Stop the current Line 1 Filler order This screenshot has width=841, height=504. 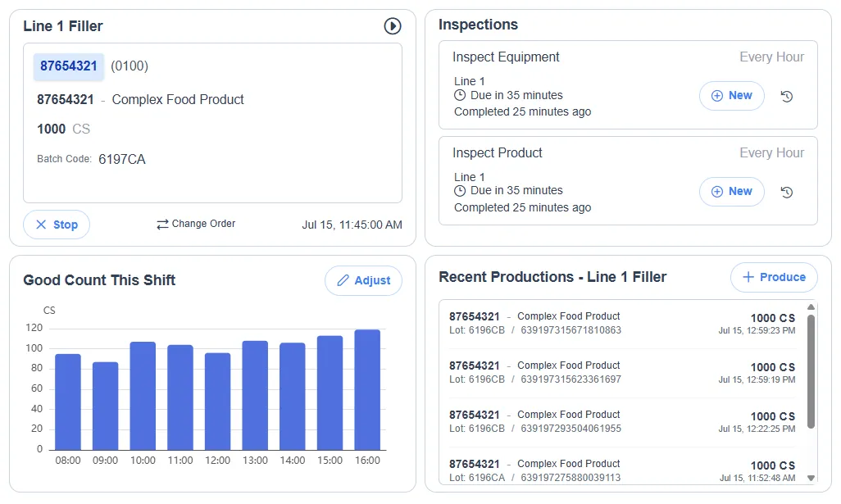57,225
